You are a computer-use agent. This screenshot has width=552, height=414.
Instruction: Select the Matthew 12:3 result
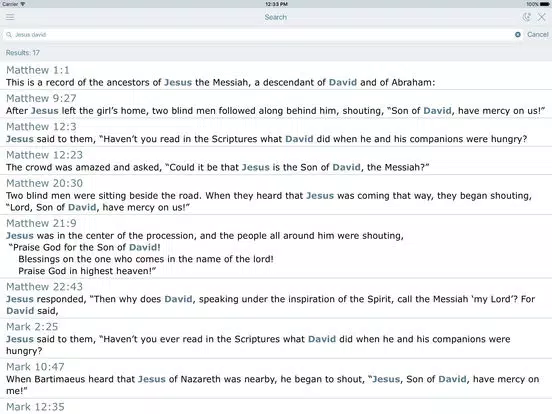(276, 132)
